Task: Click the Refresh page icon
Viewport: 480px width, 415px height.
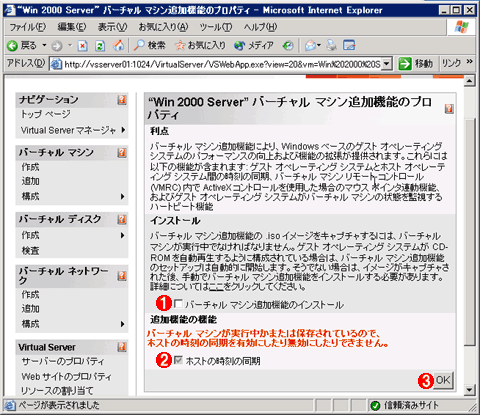Action: pyautogui.click(x=100, y=46)
